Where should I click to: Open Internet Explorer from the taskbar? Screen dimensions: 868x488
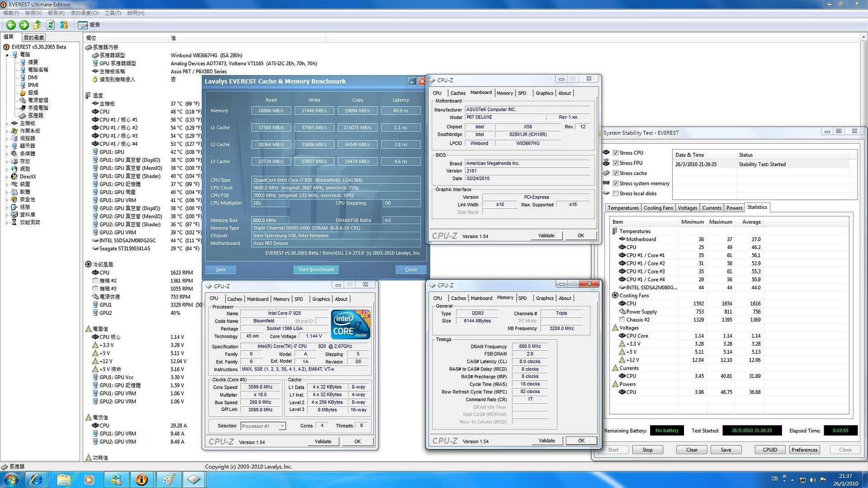pos(36,480)
